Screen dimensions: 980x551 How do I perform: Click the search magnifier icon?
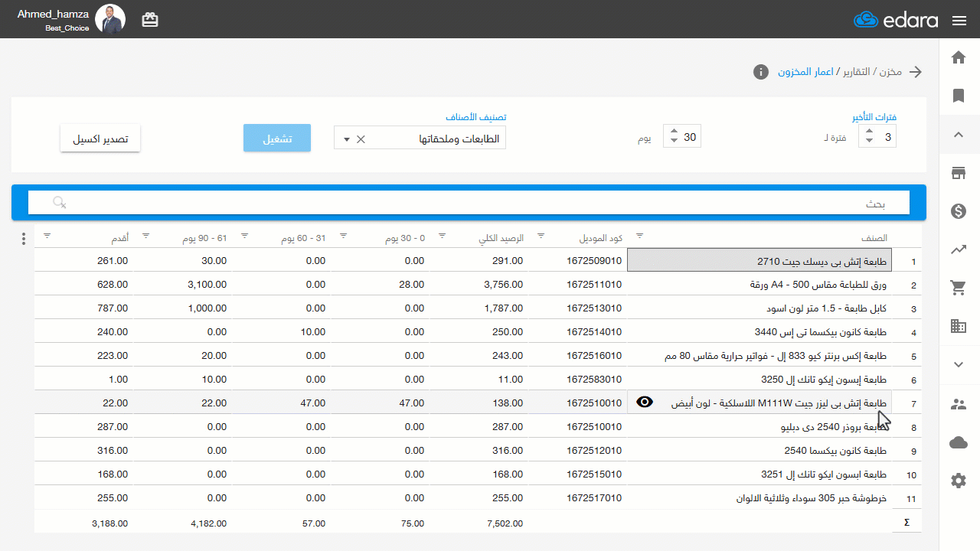pos(59,203)
